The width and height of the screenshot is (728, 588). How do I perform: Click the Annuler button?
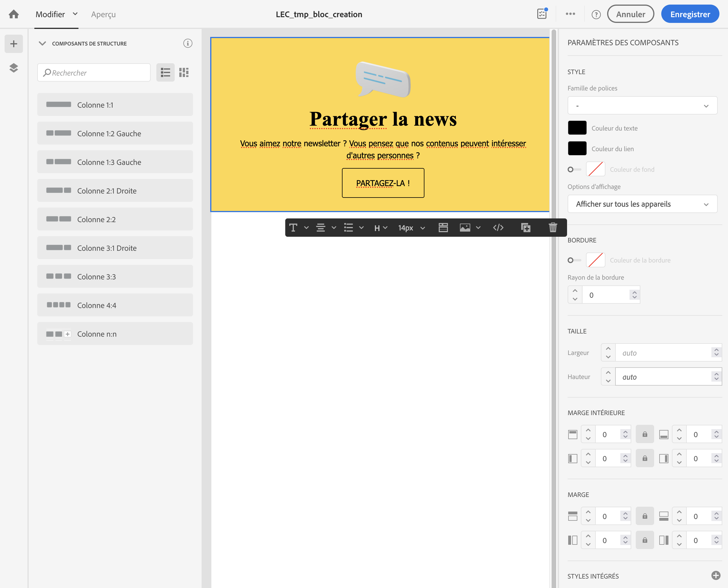pos(630,14)
